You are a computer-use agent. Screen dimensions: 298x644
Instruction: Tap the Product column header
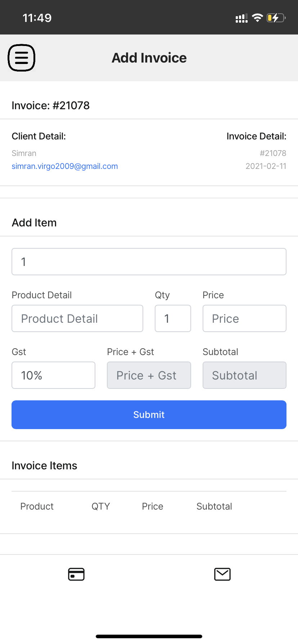pyautogui.click(x=37, y=506)
